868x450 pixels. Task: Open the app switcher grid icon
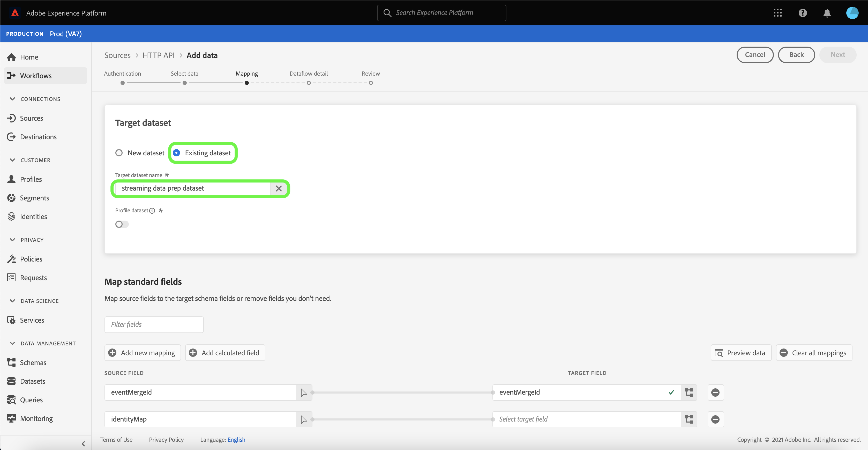click(777, 13)
